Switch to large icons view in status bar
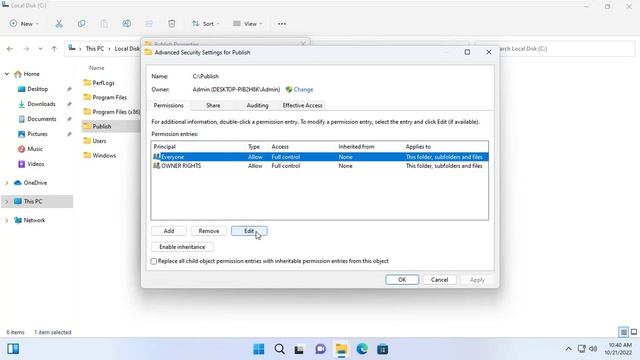The image size is (640, 360). [x=634, y=332]
